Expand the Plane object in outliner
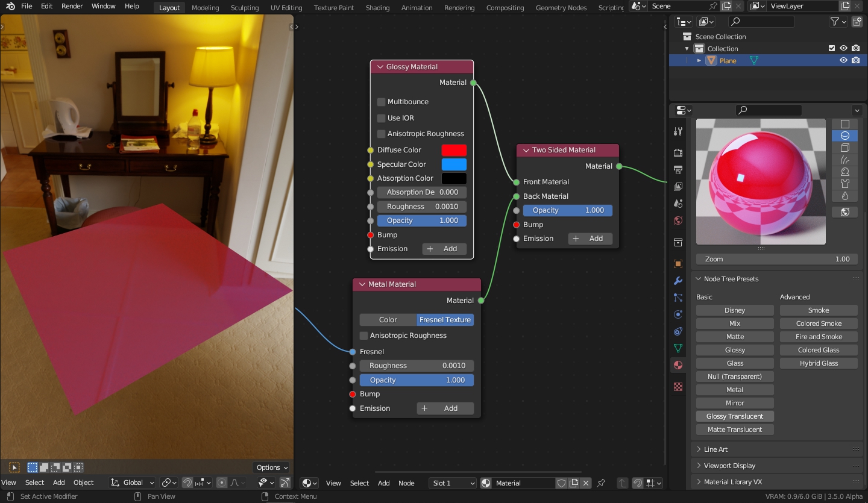The width and height of the screenshot is (868, 503). point(699,61)
